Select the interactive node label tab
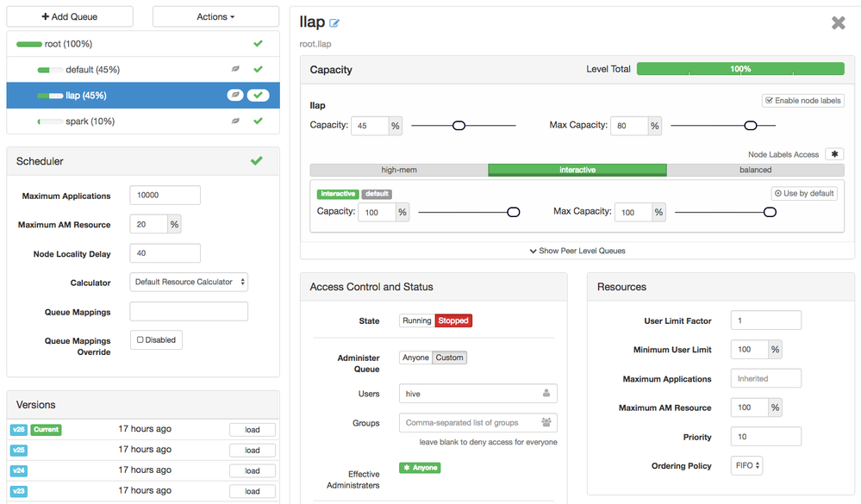The height and width of the screenshot is (504, 861). 577,170
